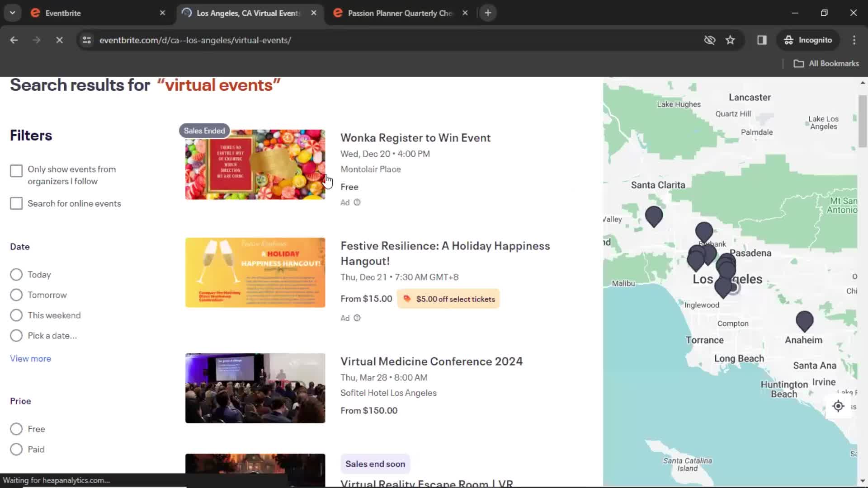
Task: Close the Eventbrite tab
Action: click(162, 13)
